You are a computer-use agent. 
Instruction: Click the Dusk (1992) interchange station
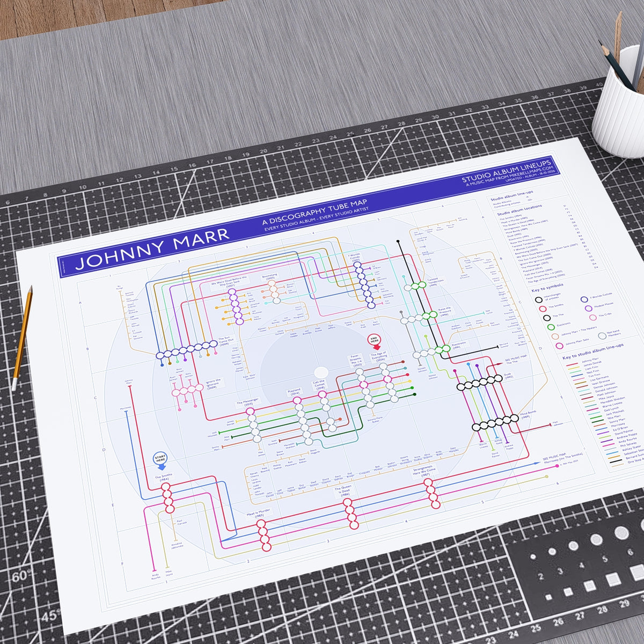[479, 384]
